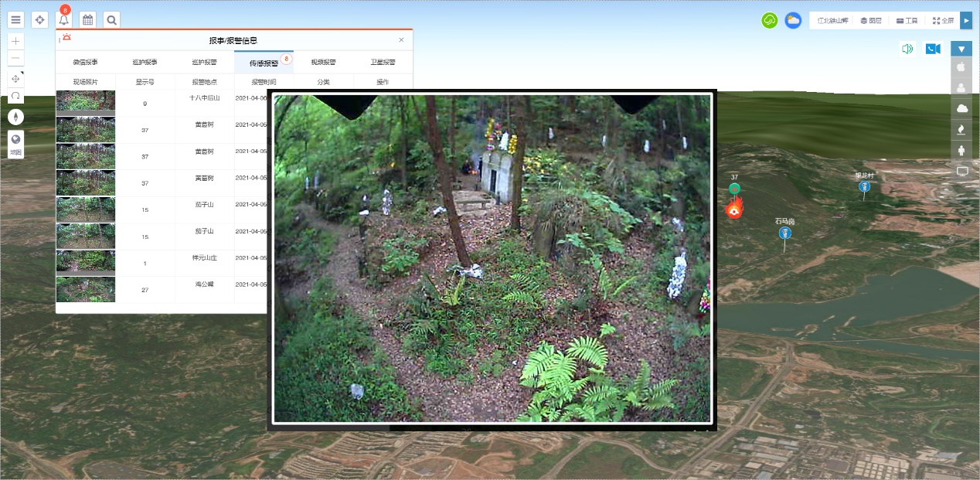Open thumbnail for 鸿公嘴 alarm row
The width and height of the screenshot is (980, 480).
[85, 289]
